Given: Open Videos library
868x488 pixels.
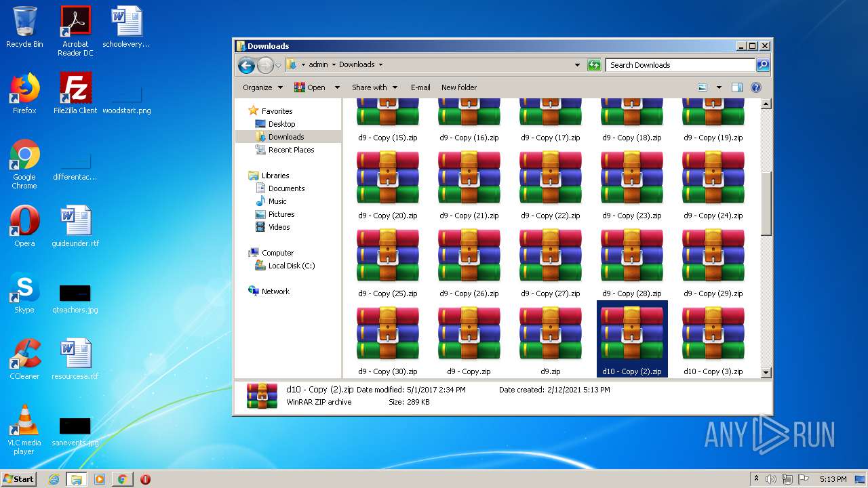Looking at the screenshot, I should coord(279,227).
